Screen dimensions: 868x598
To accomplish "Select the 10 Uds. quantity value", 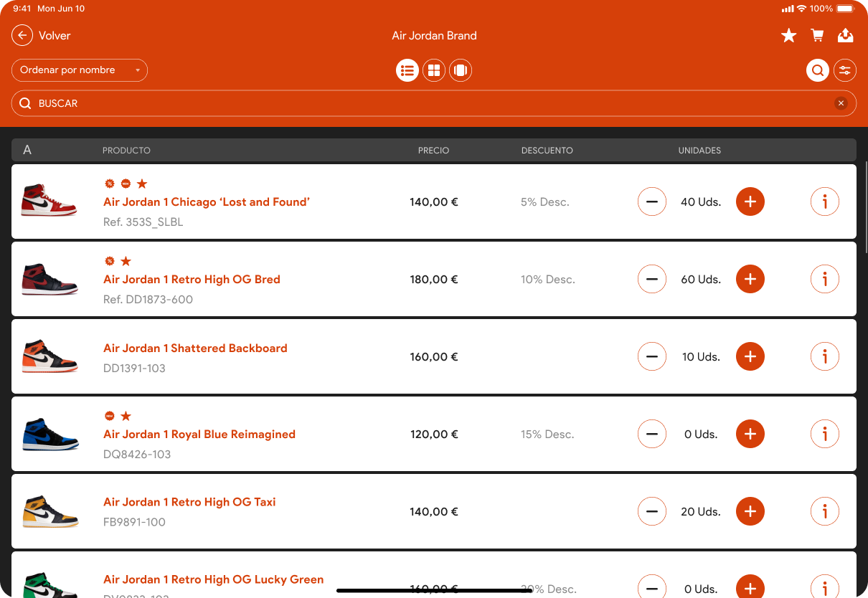I will tap(701, 357).
